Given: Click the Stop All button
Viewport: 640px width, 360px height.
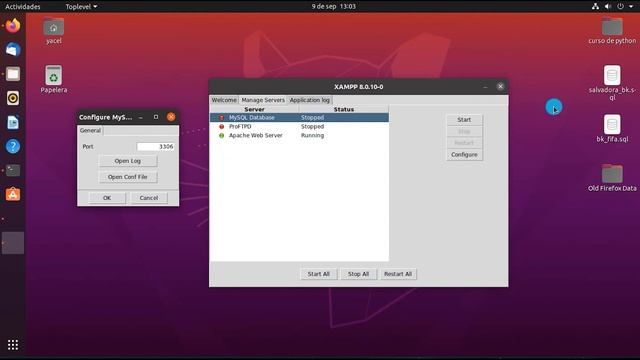Looking at the screenshot, I should 358,274.
